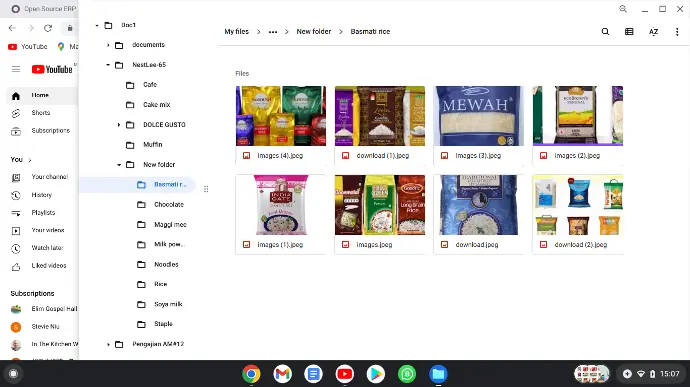Expand the Pengajian AM#12 folder

(108, 344)
